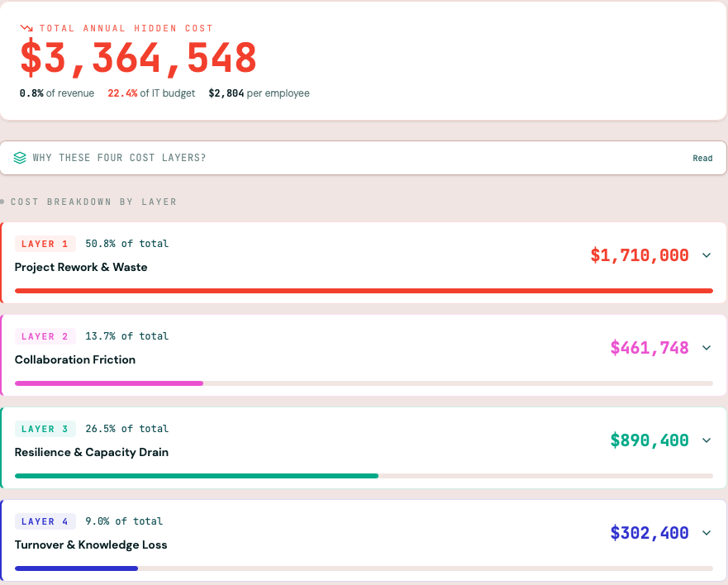
Task: Open the Resilience & Capacity Drain chevron
Action: coord(707,440)
